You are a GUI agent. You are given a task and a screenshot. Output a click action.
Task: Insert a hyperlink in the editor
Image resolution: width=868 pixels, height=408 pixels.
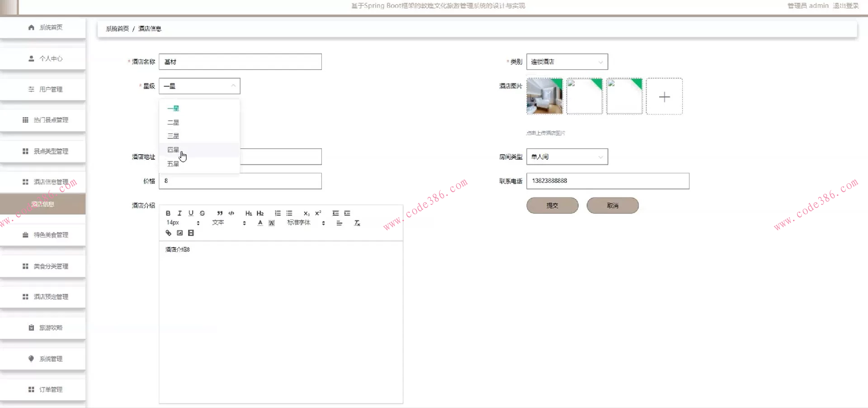(x=168, y=233)
